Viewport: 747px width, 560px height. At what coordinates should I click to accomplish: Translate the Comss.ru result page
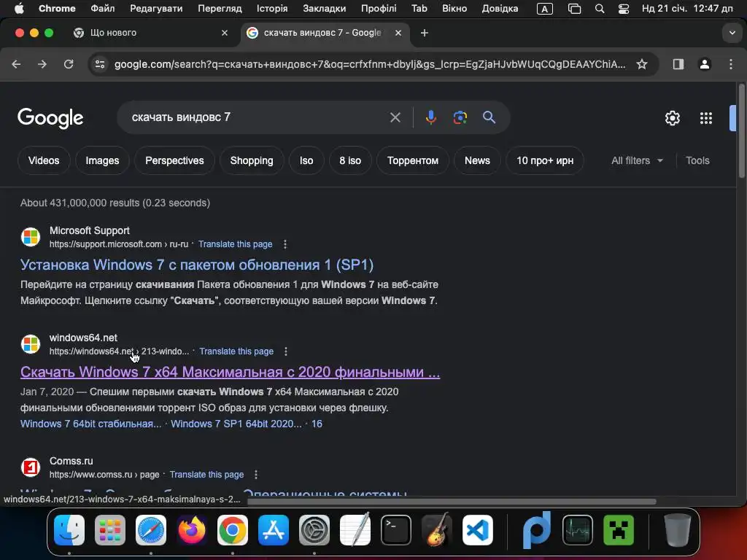(x=206, y=475)
